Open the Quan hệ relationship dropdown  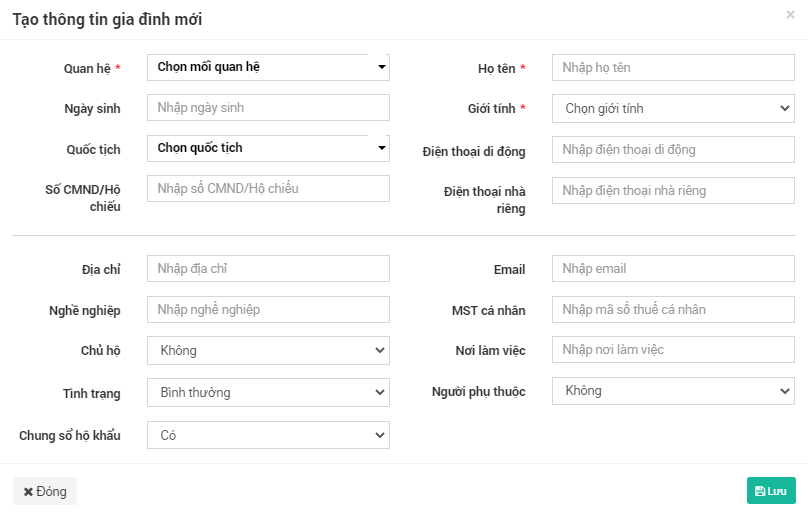[x=268, y=68]
